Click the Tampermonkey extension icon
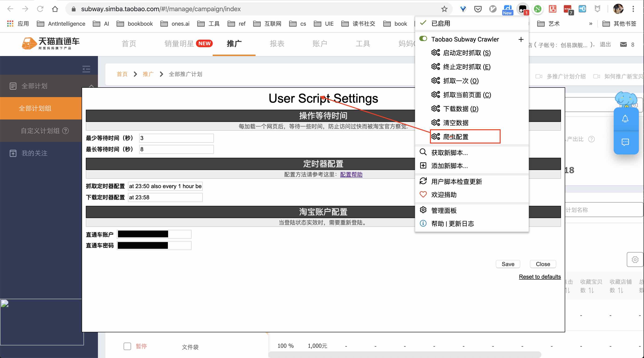Image resolution: width=644 pixels, height=358 pixels. coord(522,9)
